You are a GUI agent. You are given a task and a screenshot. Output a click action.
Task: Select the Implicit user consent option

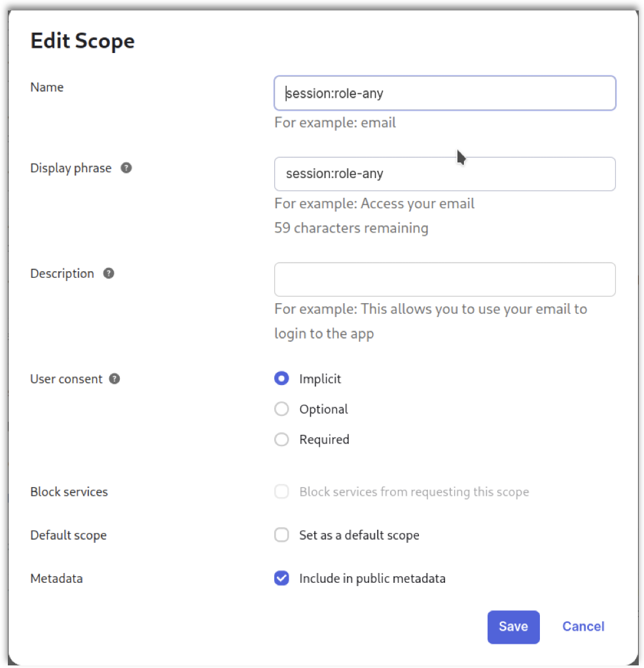[282, 379]
